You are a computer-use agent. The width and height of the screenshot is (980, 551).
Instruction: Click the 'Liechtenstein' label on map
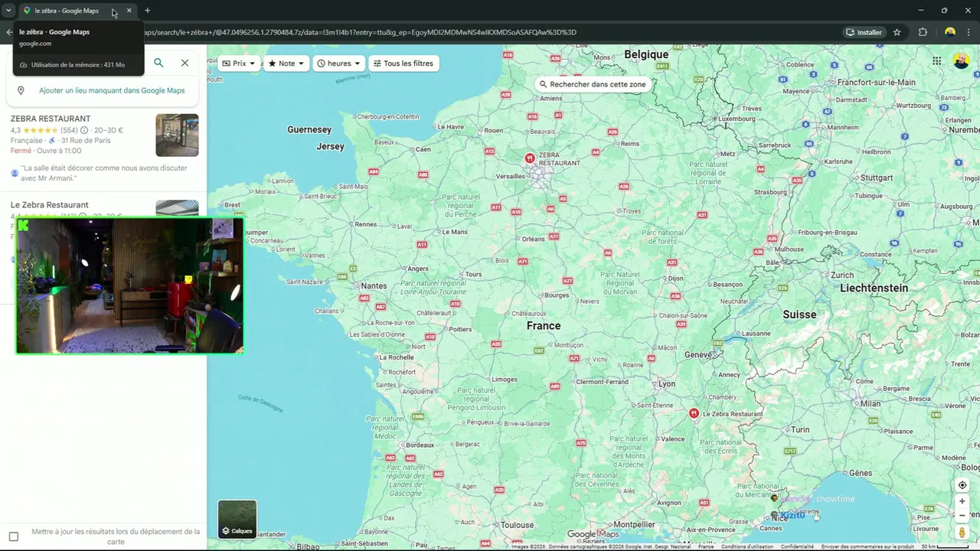pyautogui.click(x=874, y=288)
